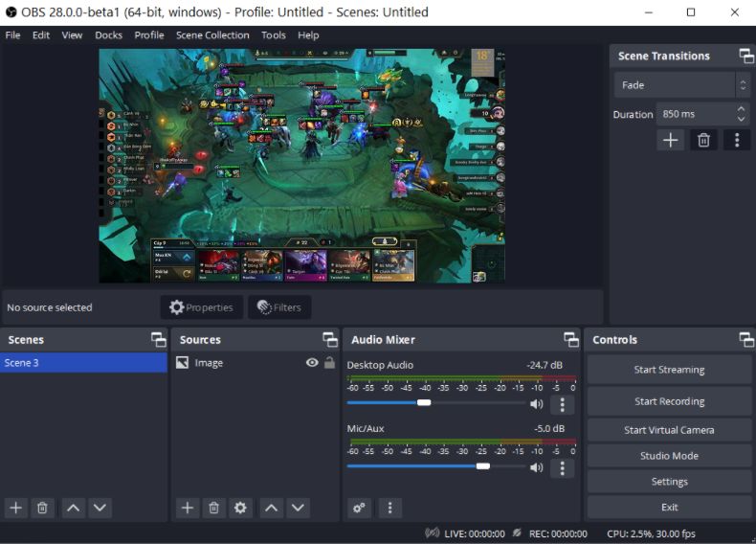756x544 pixels.
Task: Delete the current scene transition
Action: [x=703, y=140]
